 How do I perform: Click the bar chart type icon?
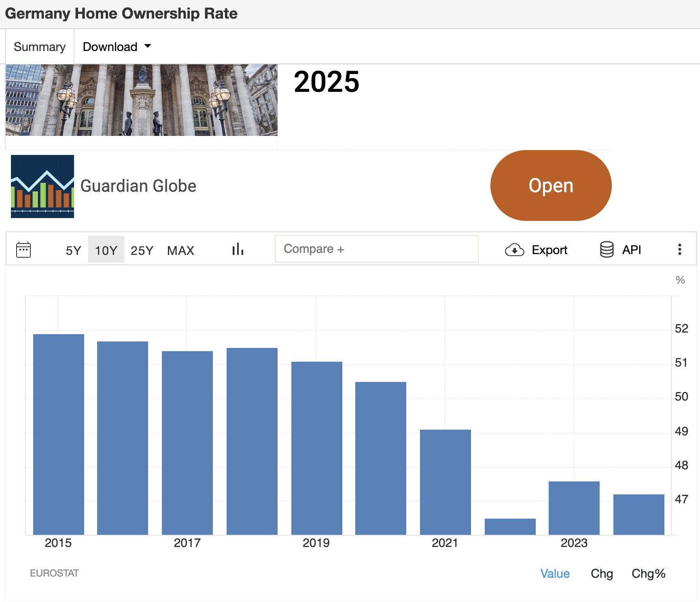tap(238, 250)
